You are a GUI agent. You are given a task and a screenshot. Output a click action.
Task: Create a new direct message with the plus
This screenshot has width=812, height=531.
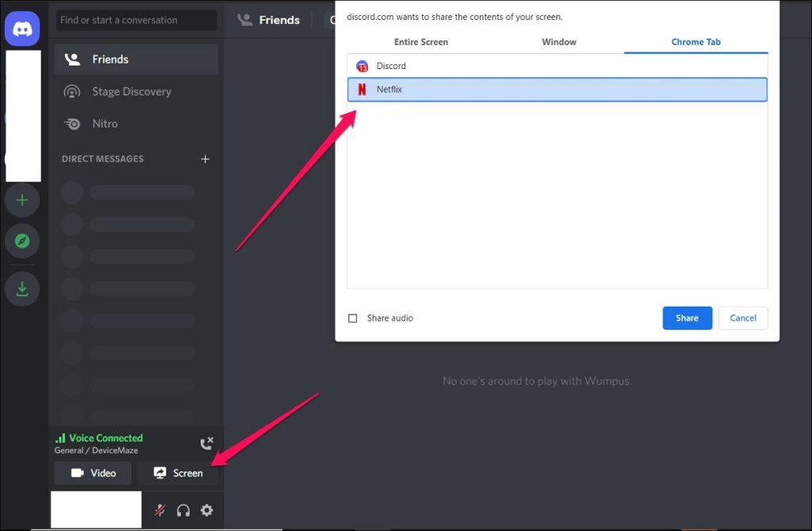click(205, 159)
